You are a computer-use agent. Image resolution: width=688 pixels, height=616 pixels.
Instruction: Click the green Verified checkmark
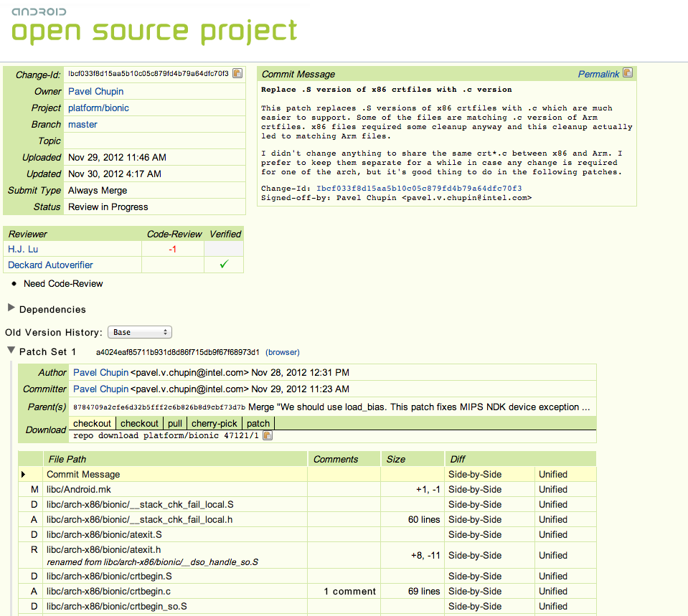click(224, 265)
